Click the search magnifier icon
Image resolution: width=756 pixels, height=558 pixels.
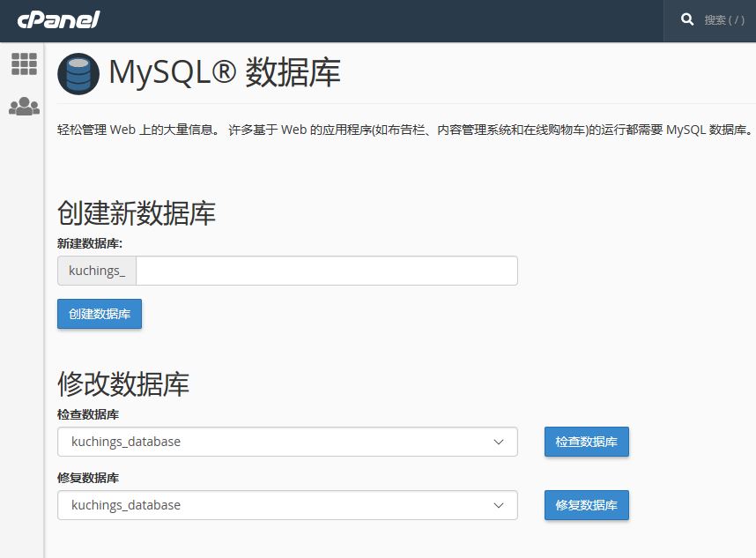(687, 19)
